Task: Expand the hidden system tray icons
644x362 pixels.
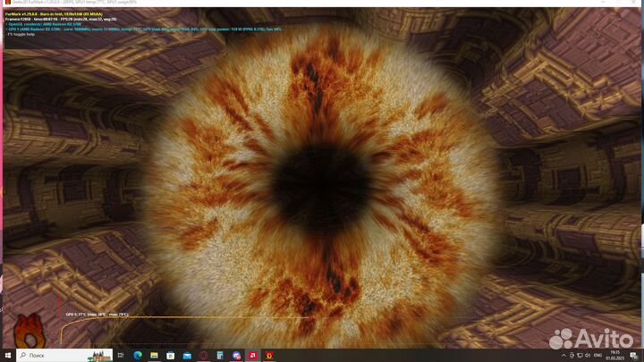Action: click(563, 356)
